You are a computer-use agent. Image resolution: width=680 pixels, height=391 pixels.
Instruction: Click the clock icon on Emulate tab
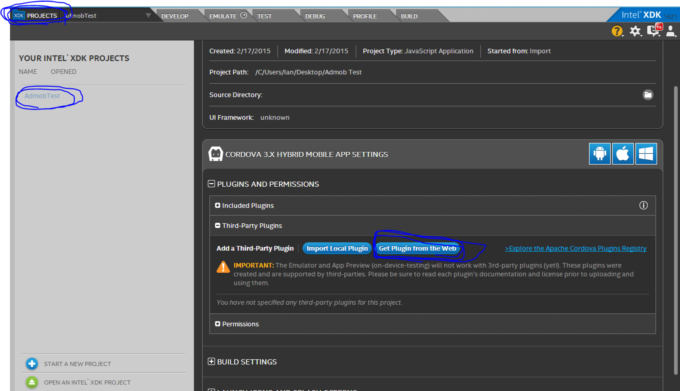click(x=244, y=16)
